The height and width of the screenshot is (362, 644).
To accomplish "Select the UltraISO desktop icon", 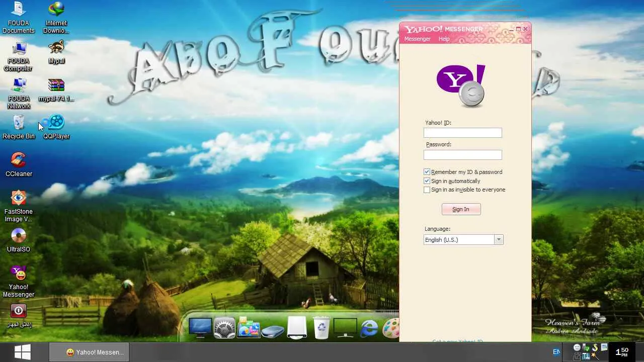I will click(x=19, y=240).
